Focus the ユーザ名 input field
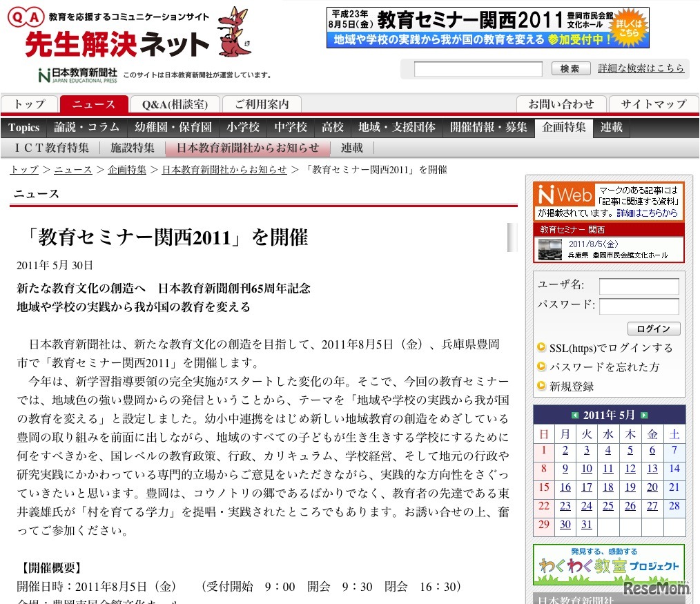This screenshot has width=700, height=604. click(x=639, y=286)
